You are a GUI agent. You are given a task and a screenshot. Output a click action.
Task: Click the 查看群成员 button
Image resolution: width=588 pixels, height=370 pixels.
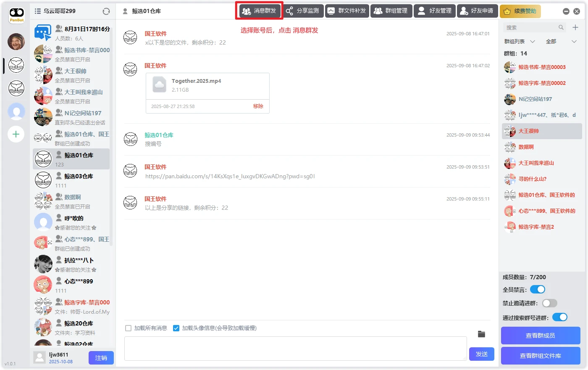pyautogui.click(x=540, y=336)
